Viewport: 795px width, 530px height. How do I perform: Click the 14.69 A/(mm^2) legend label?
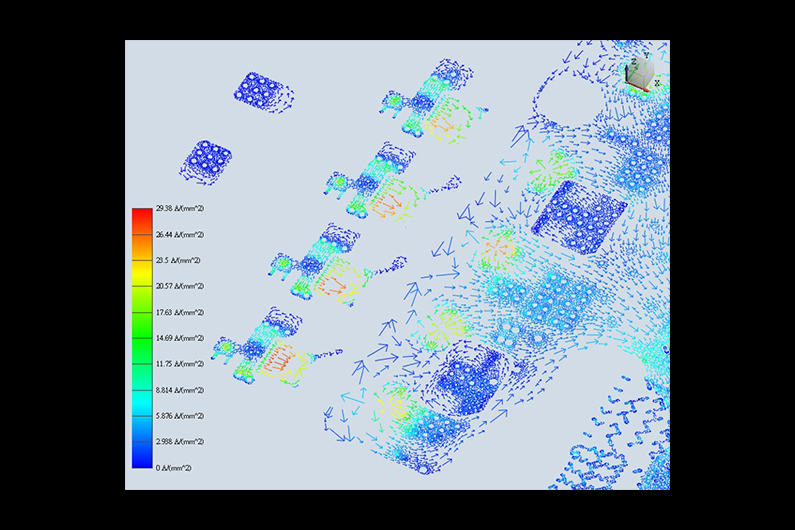click(x=180, y=338)
